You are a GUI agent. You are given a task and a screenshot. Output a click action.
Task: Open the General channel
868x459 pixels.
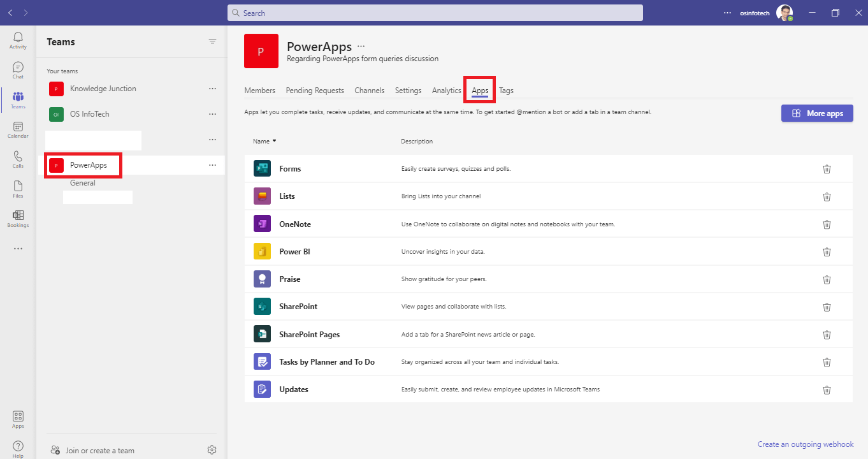tap(83, 183)
